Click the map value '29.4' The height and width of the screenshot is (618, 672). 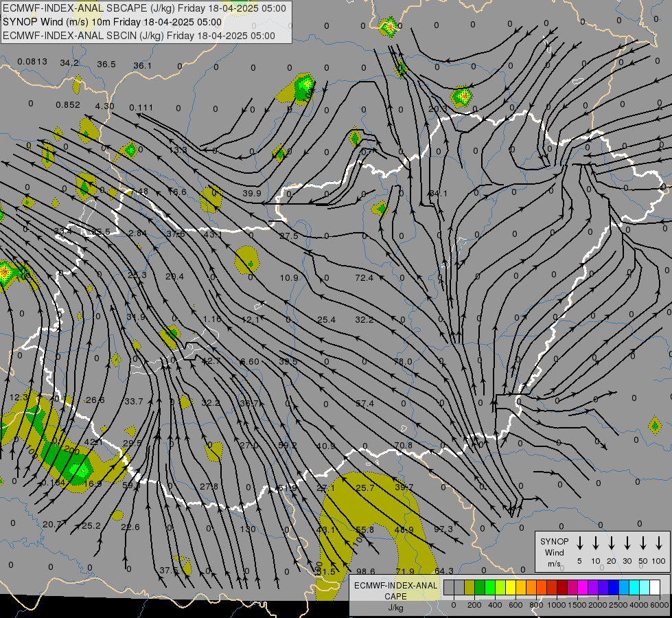175,276
